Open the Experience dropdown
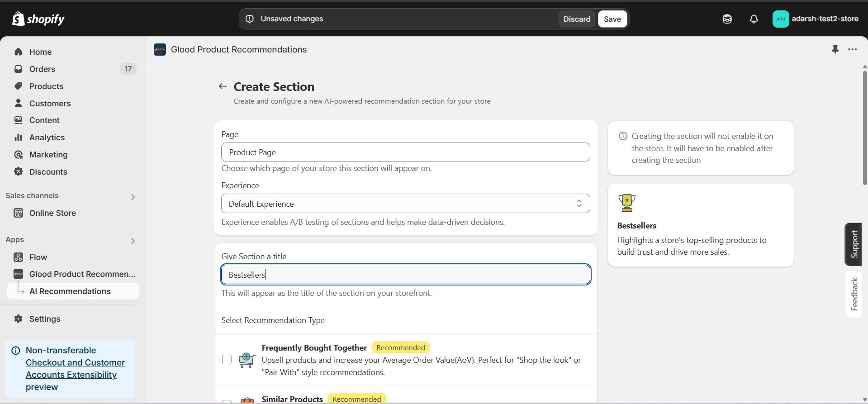 point(405,204)
